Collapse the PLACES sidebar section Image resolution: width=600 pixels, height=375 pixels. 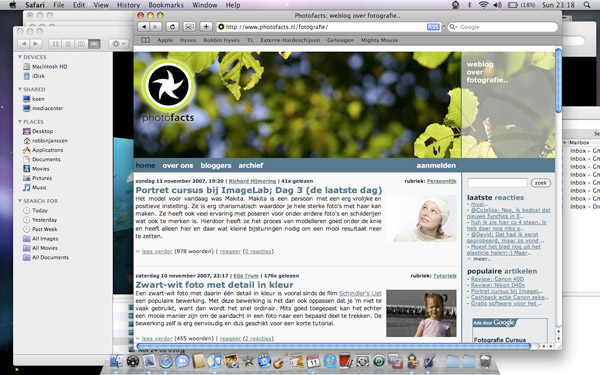click(20, 122)
